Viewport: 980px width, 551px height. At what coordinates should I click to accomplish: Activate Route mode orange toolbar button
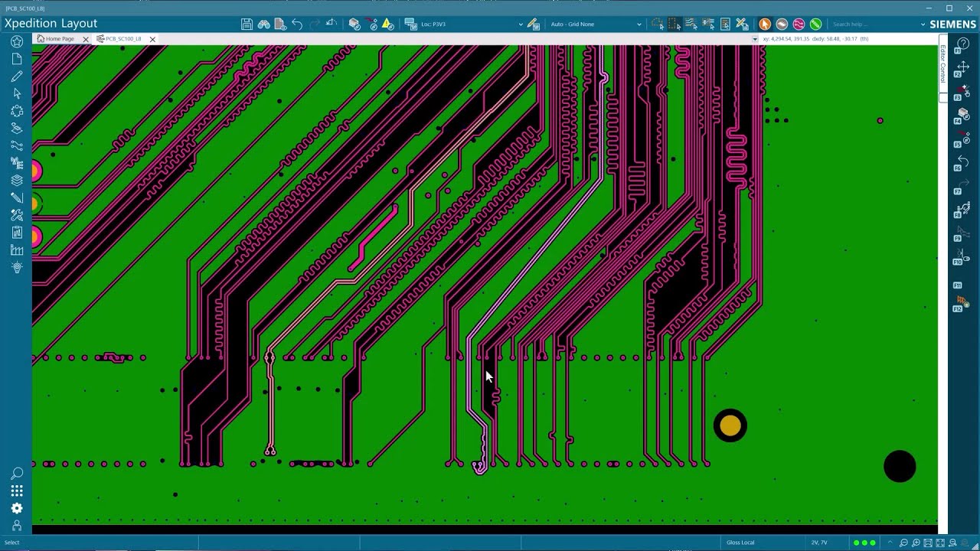click(x=765, y=24)
